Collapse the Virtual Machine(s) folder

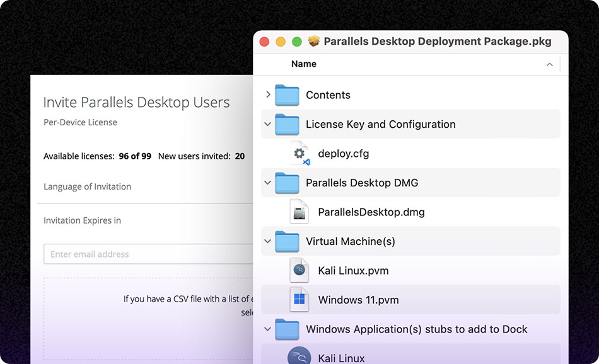click(267, 241)
